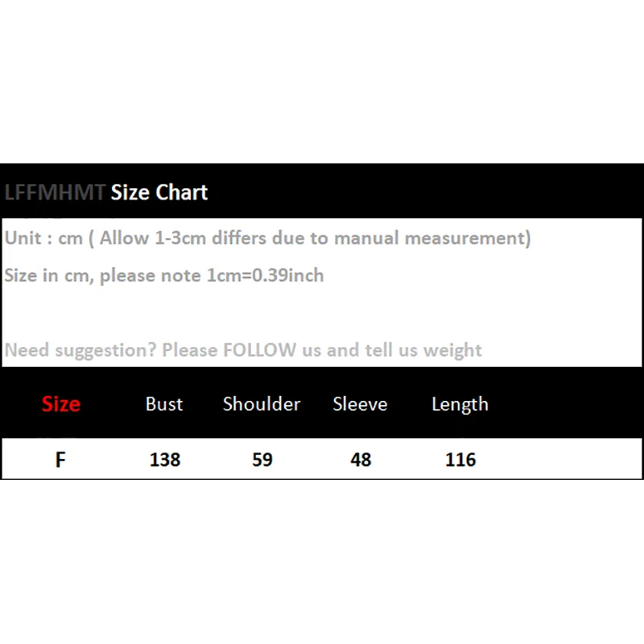Click "tell us weight" text
This screenshot has height=644, width=644.
[x=423, y=350]
